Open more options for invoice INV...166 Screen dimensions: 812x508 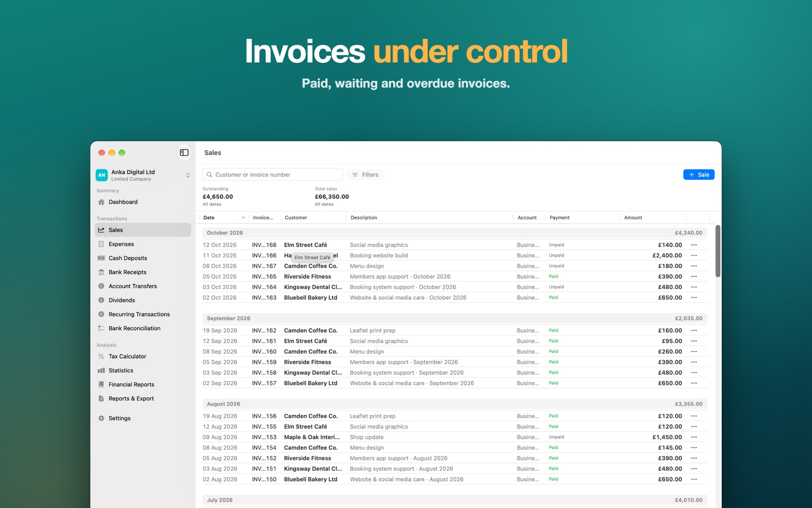point(694,256)
